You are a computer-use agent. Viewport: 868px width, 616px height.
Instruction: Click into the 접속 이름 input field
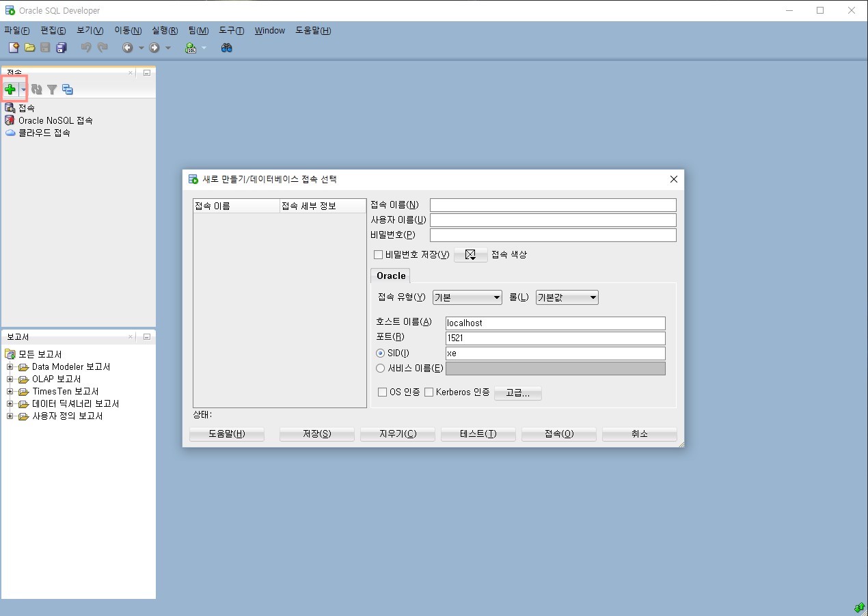[553, 205]
